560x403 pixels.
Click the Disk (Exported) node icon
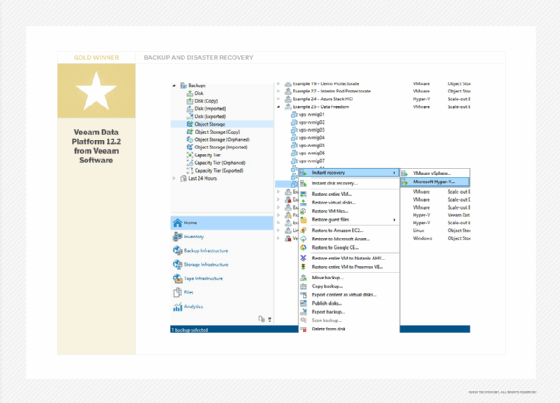pos(190,116)
